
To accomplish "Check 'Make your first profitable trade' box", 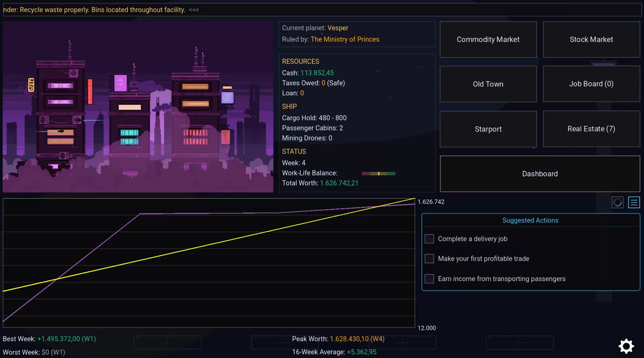I will click(x=429, y=258).
